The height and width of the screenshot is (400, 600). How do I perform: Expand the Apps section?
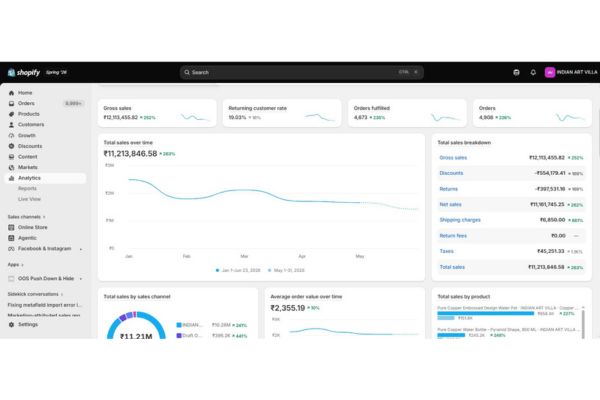[15, 265]
